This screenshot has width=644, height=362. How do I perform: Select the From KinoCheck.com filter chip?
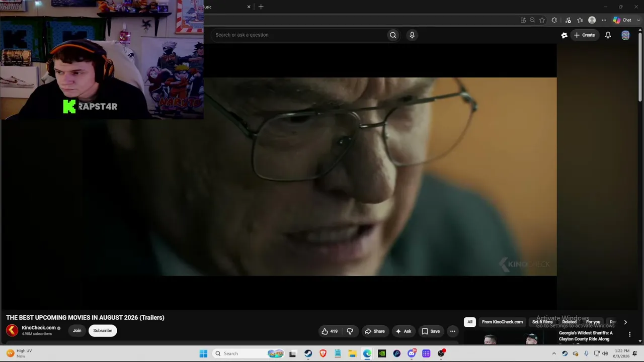(502, 322)
